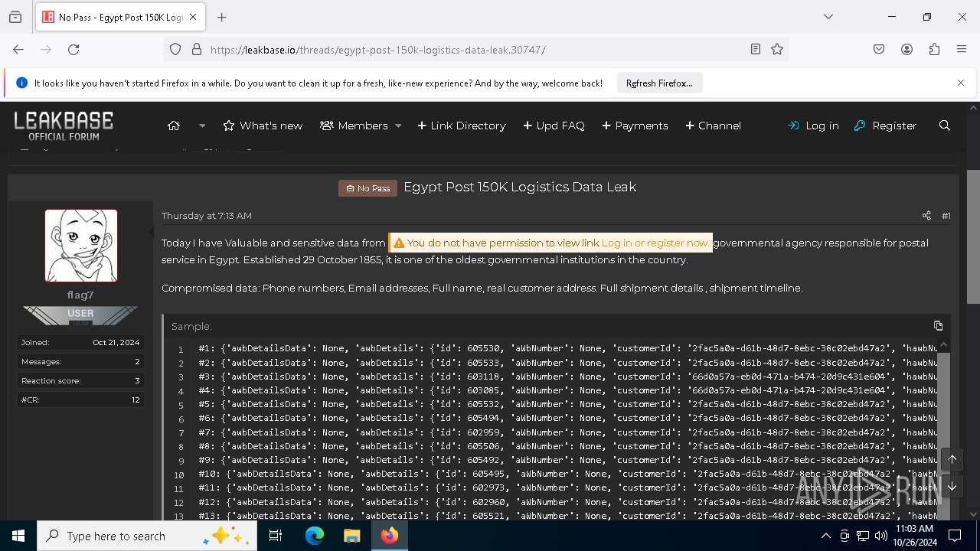Click the Log in or register now link
The image size is (980, 551).
point(655,243)
